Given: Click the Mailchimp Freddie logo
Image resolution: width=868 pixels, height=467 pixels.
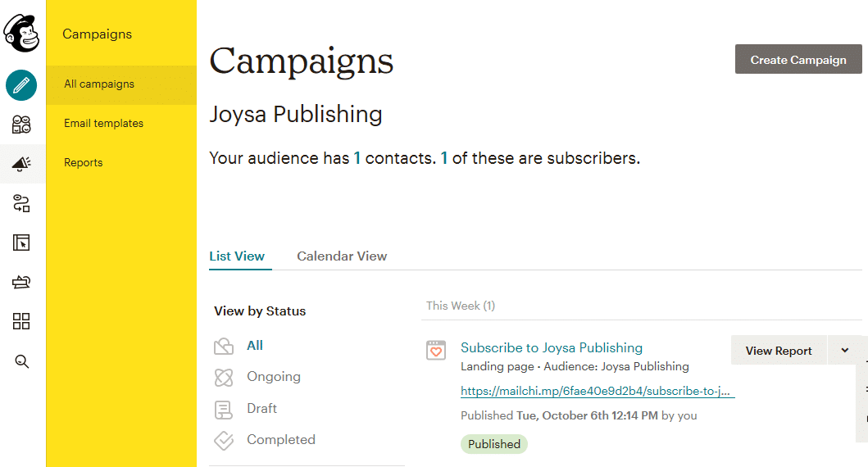Looking at the screenshot, I should pyautogui.click(x=21, y=34).
